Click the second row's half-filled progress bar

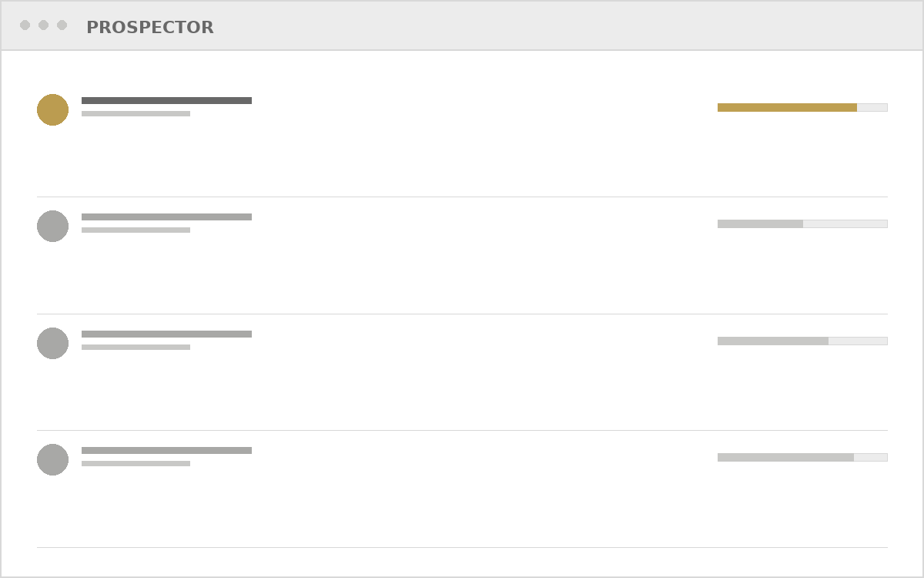[x=802, y=223]
